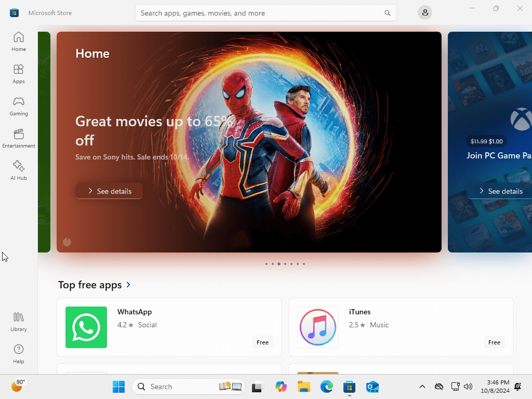Click in the Store search box
532x399 pixels.
coord(265,13)
